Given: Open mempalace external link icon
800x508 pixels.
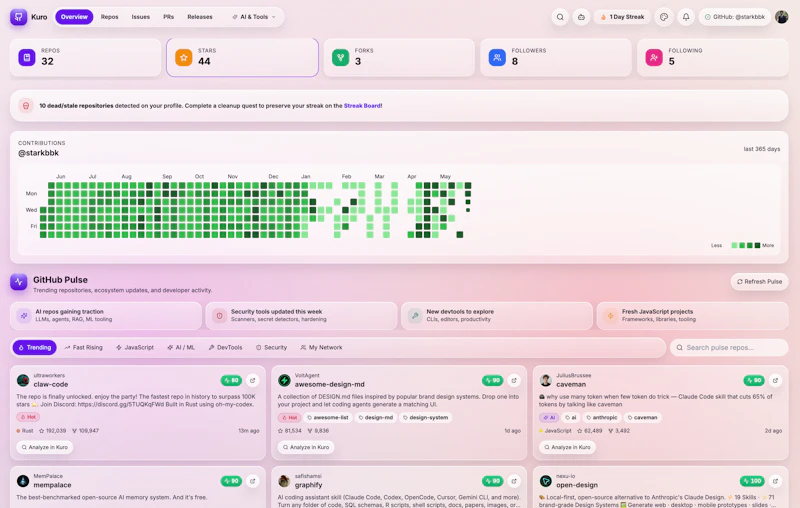Looking at the screenshot, I should point(253,481).
